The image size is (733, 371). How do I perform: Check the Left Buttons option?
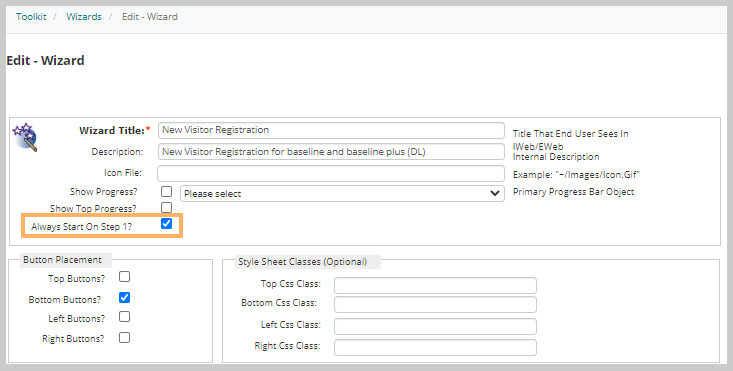point(124,317)
